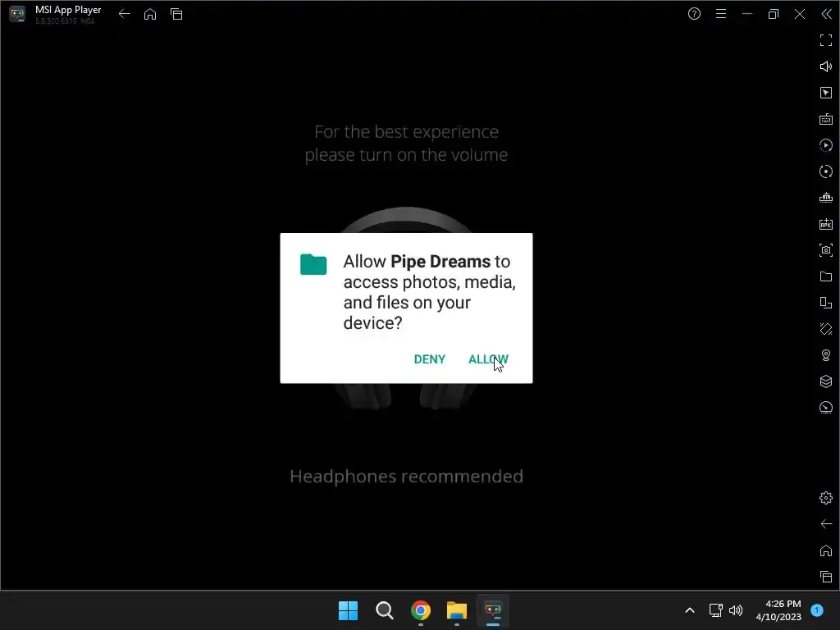
Task: Click the volume speaker sidebar icon
Action: (x=826, y=66)
